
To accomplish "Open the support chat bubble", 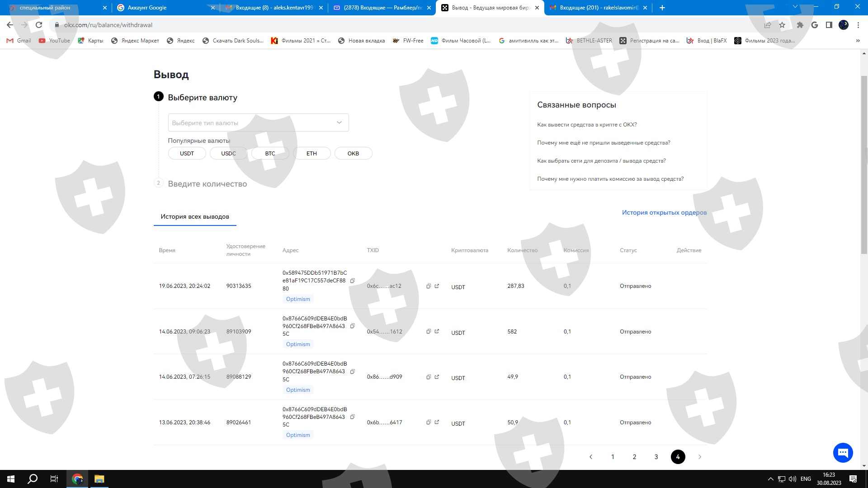I will [x=843, y=452].
